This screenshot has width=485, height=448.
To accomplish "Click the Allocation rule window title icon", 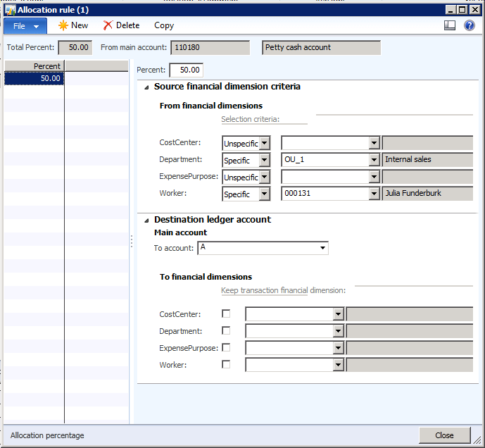I will click(10, 9).
